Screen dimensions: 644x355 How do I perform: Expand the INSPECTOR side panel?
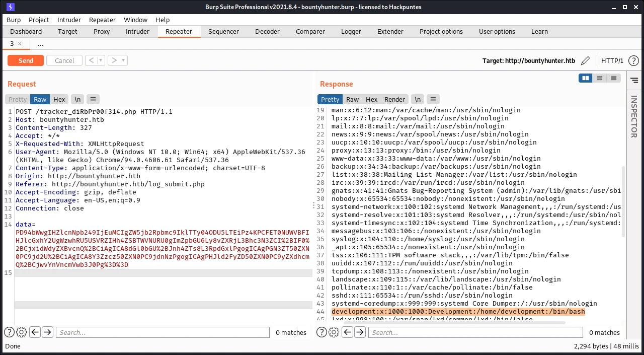coord(634,116)
